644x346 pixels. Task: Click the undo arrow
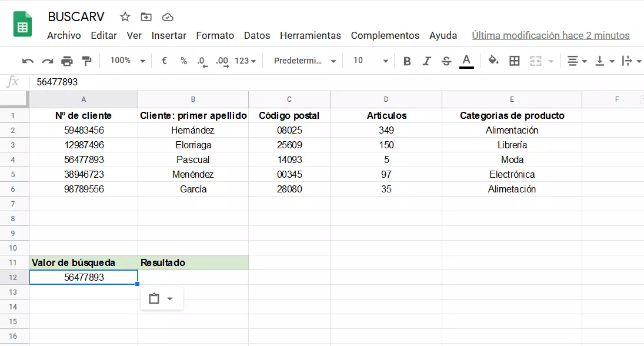tap(28, 60)
